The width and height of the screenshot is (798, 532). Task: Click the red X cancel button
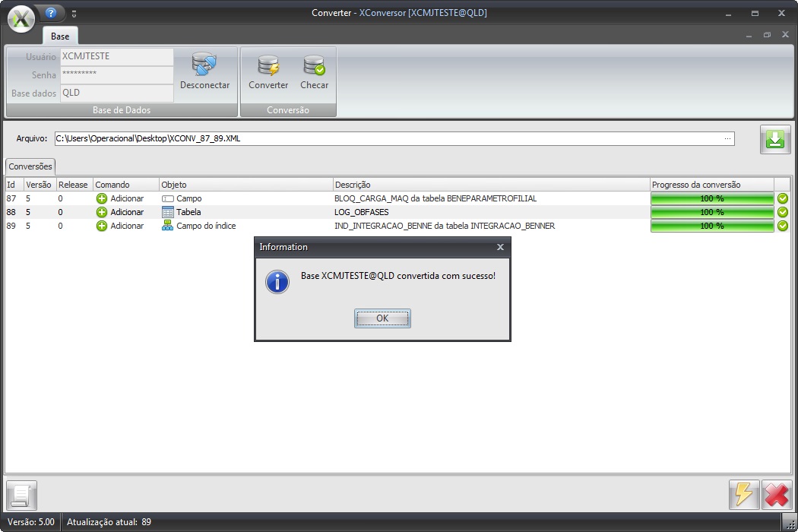pos(776,495)
